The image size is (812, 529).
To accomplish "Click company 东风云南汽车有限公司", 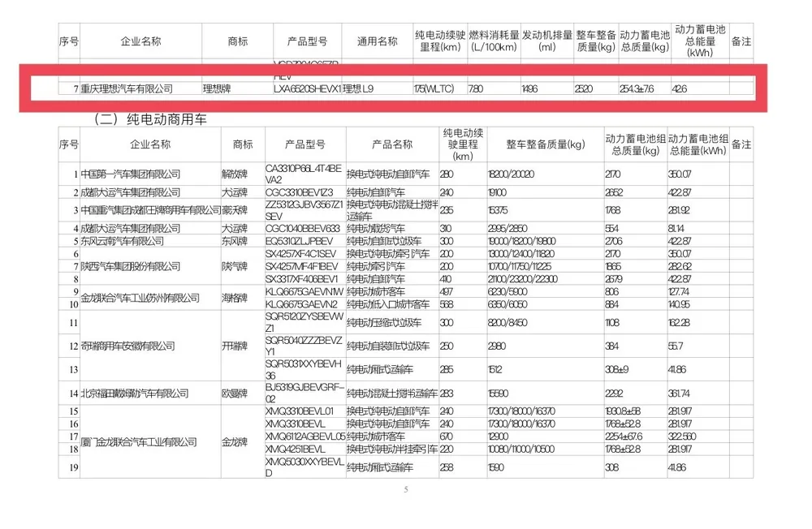I will tap(123, 241).
